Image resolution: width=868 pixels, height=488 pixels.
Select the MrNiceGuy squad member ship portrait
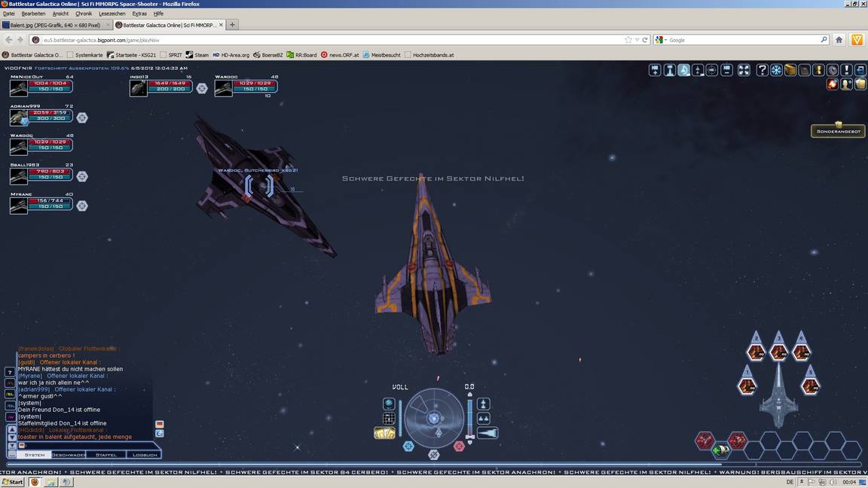pos(18,88)
